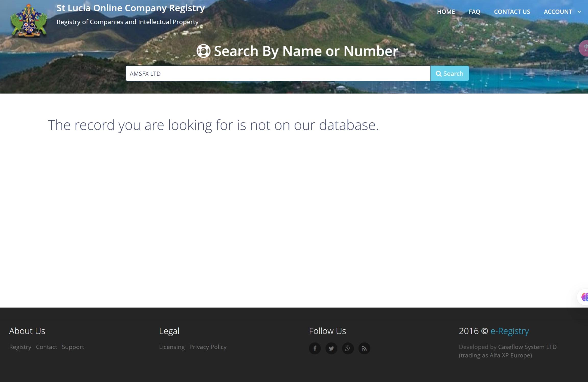Open the Facebook social icon

coord(315,348)
